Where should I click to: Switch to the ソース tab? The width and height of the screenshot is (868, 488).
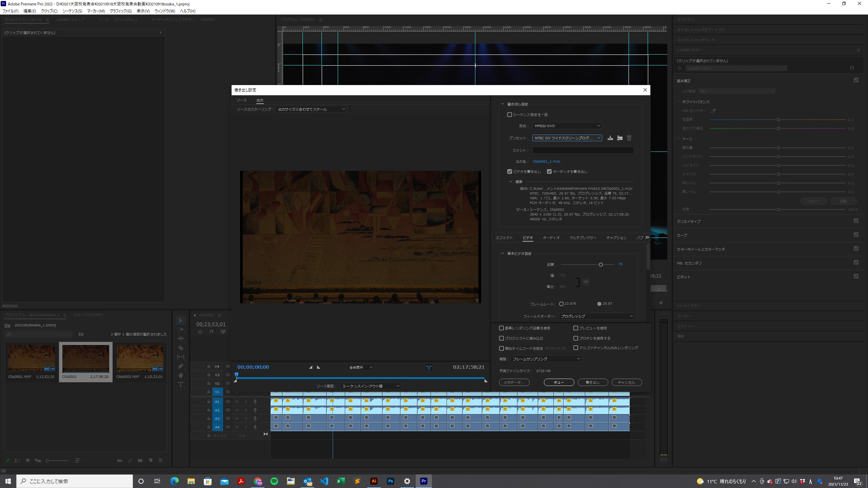241,100
